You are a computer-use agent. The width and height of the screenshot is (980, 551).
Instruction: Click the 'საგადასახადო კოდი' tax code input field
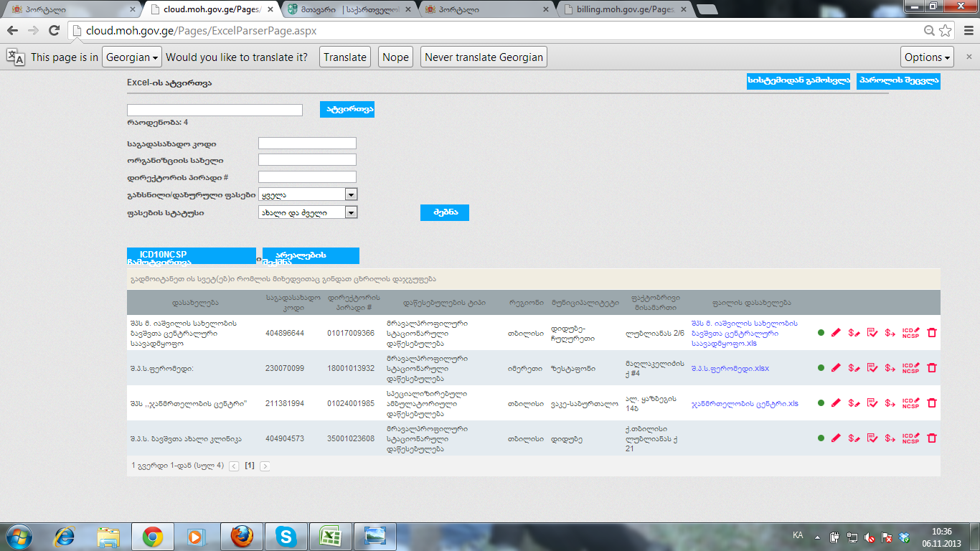tap(307, 143)
